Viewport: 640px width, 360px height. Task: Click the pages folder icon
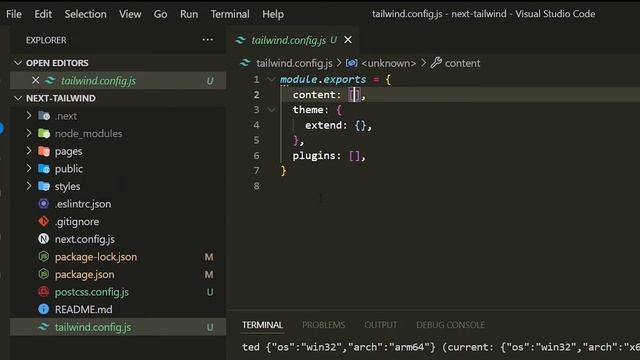44,151
